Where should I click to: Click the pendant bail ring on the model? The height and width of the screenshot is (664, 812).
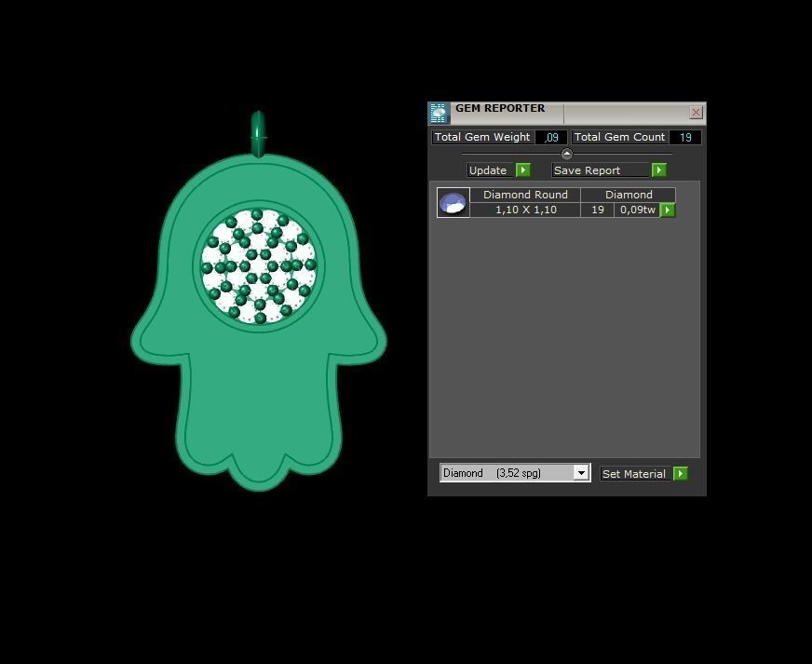tap(258, 133)
